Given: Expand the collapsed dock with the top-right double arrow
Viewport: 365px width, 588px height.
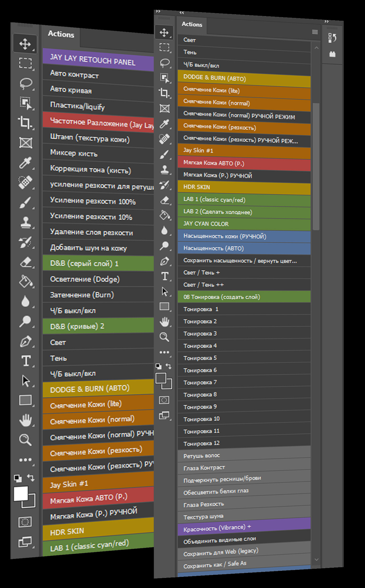Looking at the screenshot, I should pos(327,21).
